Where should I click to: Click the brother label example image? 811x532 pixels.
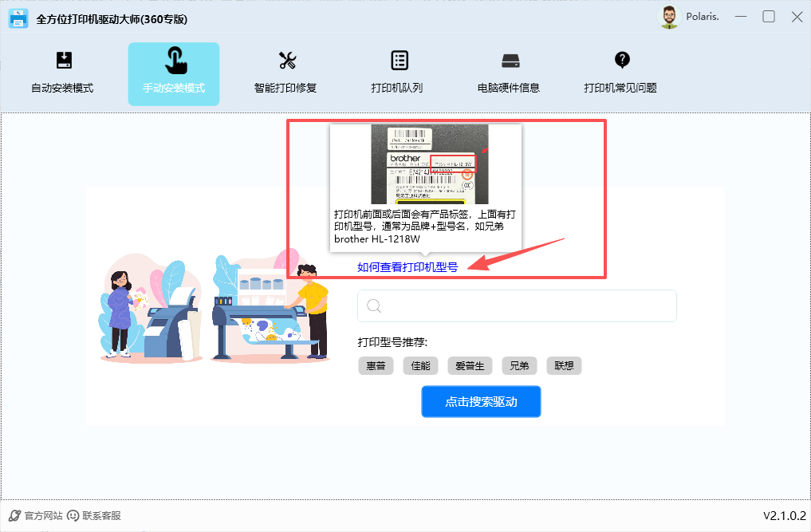pyautogui.click(x=427, y=164)
